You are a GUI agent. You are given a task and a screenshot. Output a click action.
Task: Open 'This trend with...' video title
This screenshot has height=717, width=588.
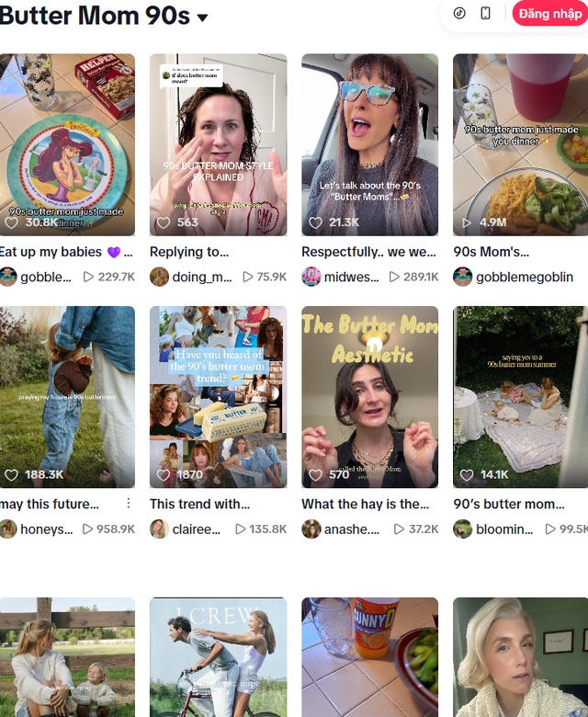(199, 504)
